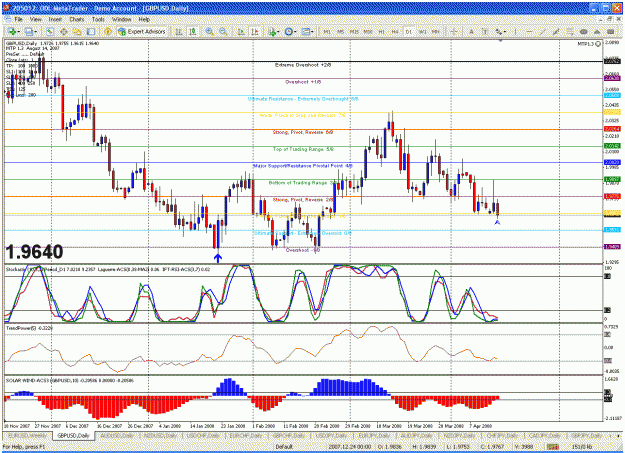Viewport: 625px width, 453px height.
Task: Toggle the Expert Advisors button
Action: pyautogui.click(x=142, y=32)
